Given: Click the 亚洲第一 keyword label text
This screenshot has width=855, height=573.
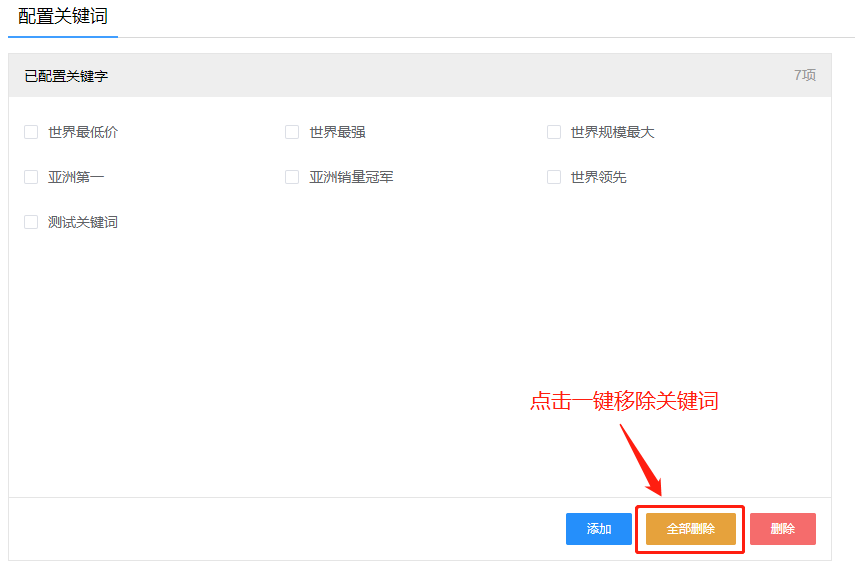Looking at the screenshot, I should pyautogui.click(x=76, y=177).
